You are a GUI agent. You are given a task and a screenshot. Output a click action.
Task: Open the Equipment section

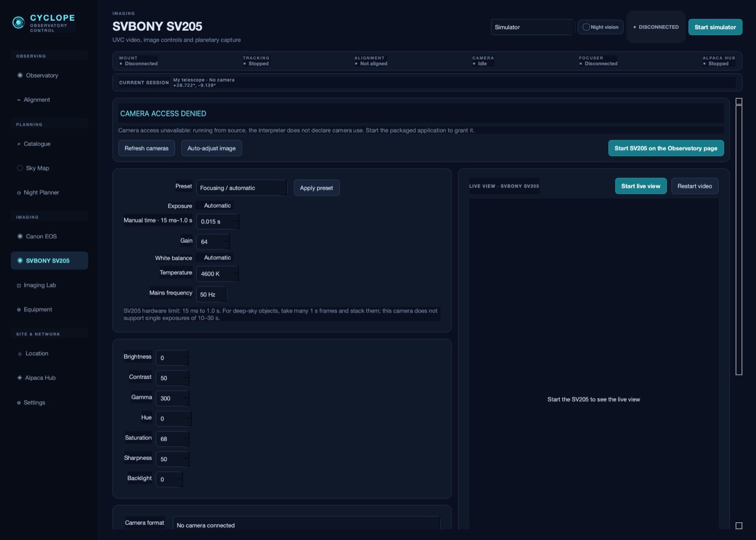click(49, 310)
